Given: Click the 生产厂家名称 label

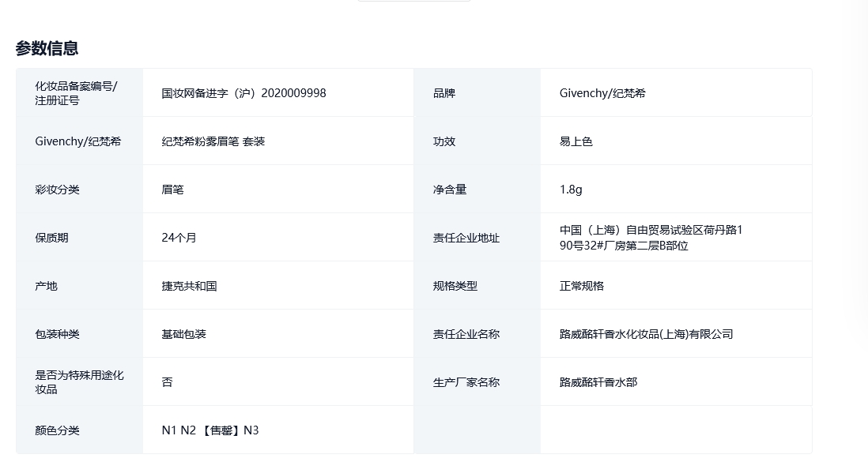Looking at the screenshot, I should tap(466, 382).
